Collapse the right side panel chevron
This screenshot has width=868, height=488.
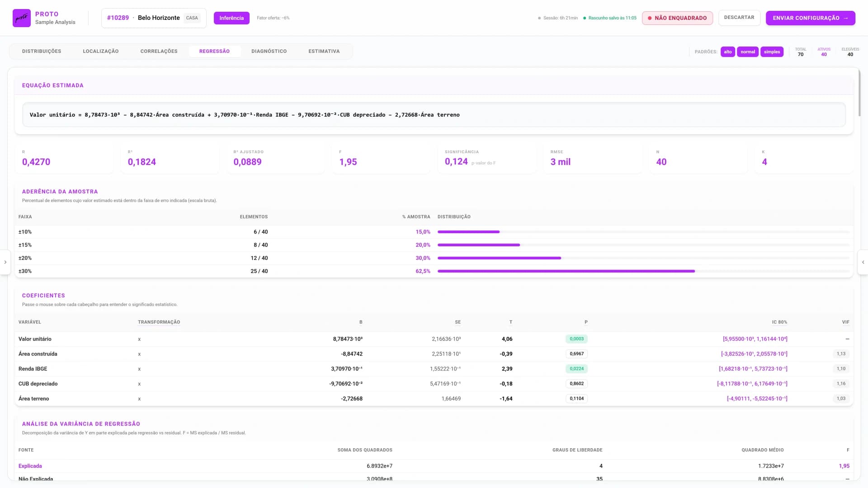click(x=863, y=262)
